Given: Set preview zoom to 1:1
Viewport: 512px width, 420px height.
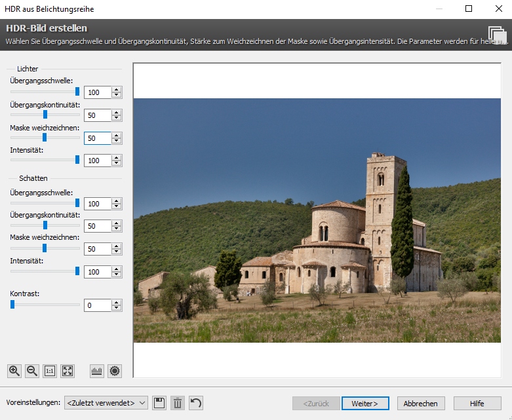Looking at the screenshot, I should tap(50, 371).
